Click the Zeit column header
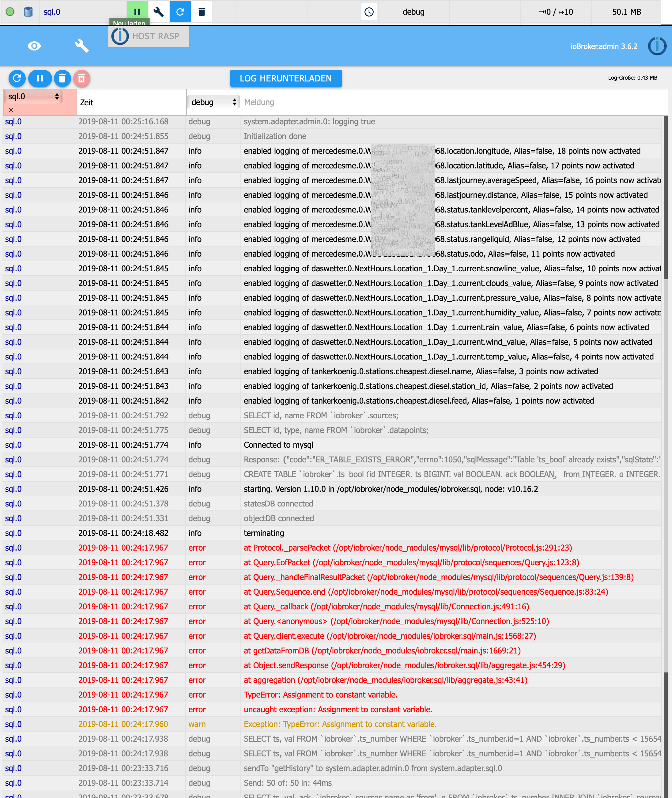The height and width of the screenshot is (798, 672). point(87,103)
